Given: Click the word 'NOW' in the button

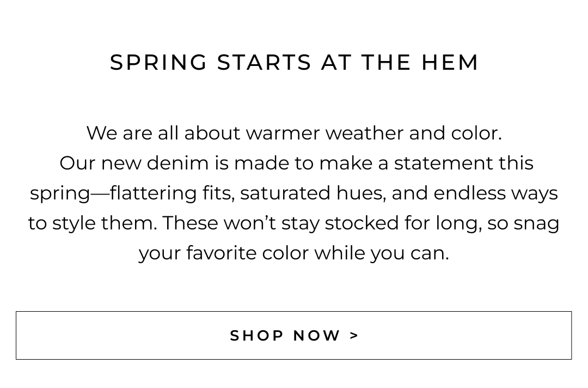Looking at the screenshot, I should [x=317, y=336].
